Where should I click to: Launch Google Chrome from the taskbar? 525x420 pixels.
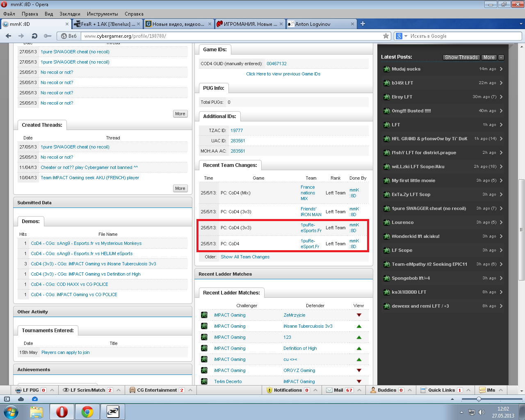(87, 412)
